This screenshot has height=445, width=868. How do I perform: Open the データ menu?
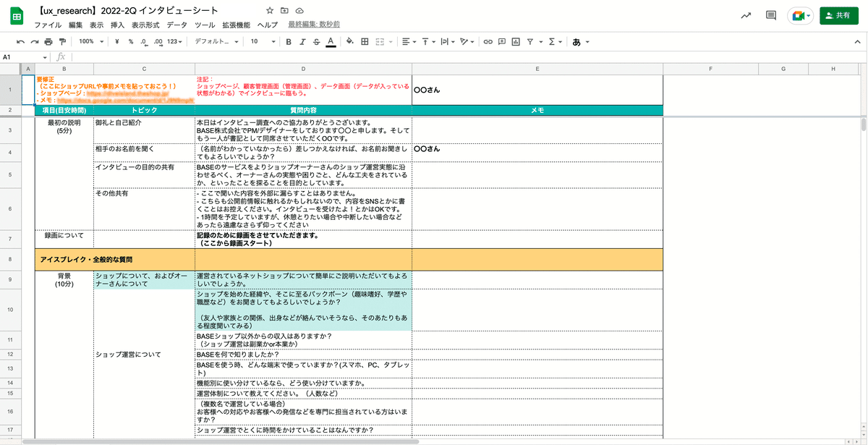point(176,25)
